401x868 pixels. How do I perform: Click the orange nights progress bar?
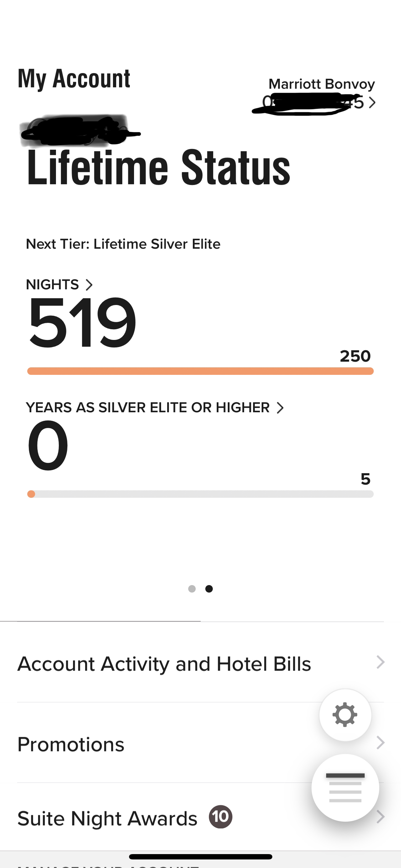[x=200, y=371]
